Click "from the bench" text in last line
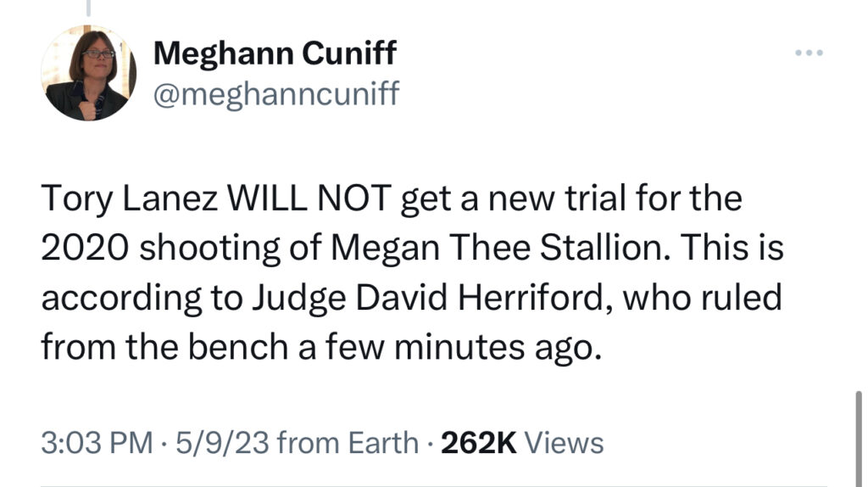Viewport: 868px width, 487px height. [164, 347]
